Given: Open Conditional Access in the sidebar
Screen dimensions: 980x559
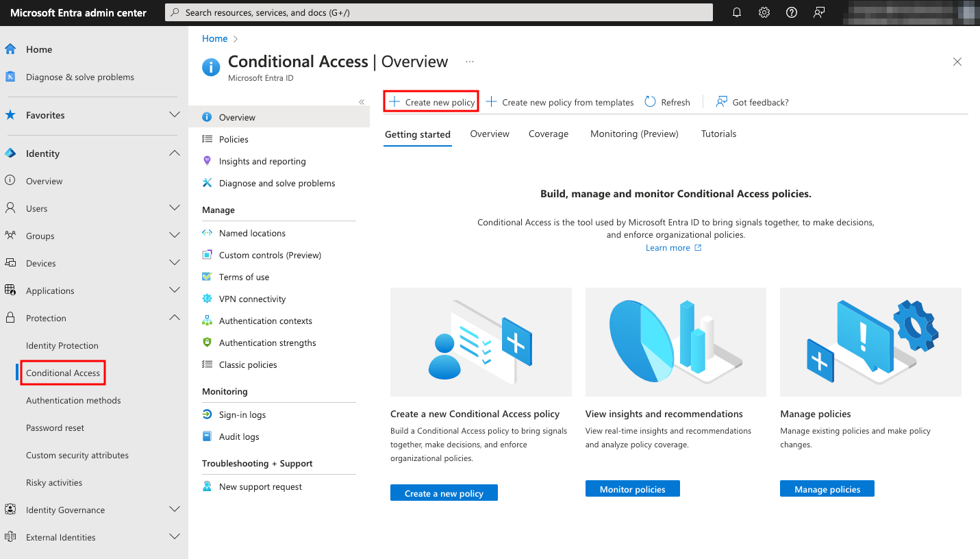Looking at the screenshot, I should click(63, 373).
